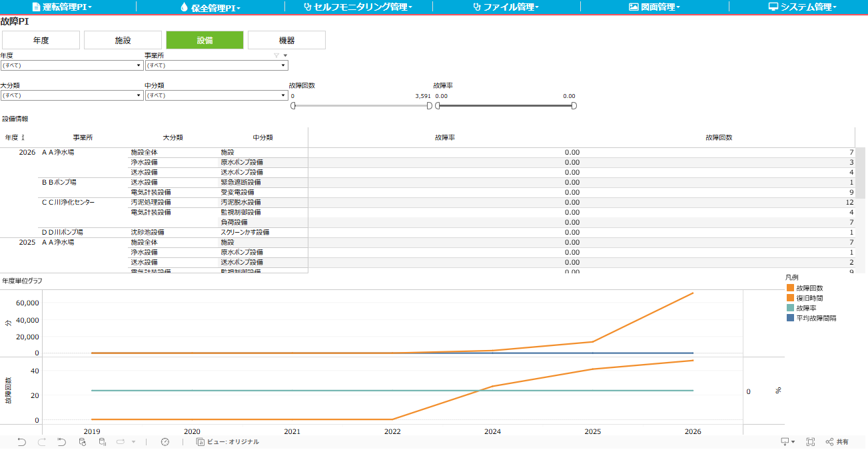Open the 年度 filter dropdown
This screenshot has height=452, width=868.
pos(72,65)
